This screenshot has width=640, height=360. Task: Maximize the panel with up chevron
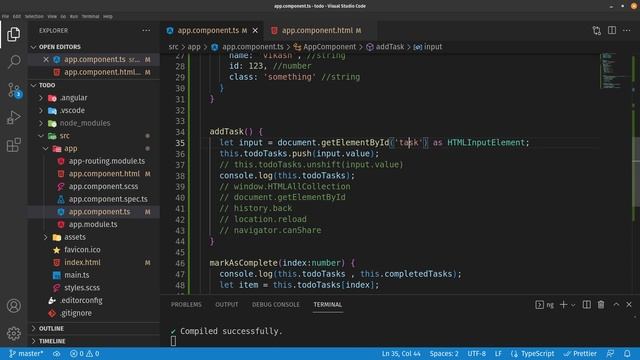(616, 304)
